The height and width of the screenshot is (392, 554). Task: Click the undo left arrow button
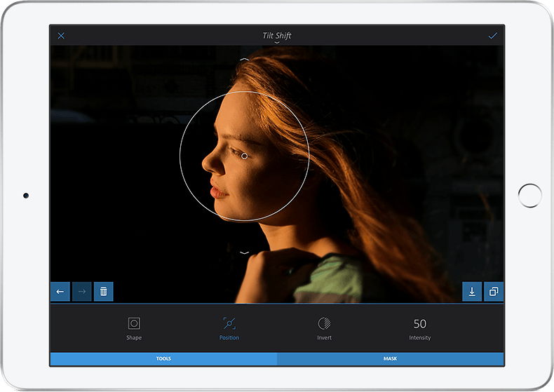(x=60, y=291)
